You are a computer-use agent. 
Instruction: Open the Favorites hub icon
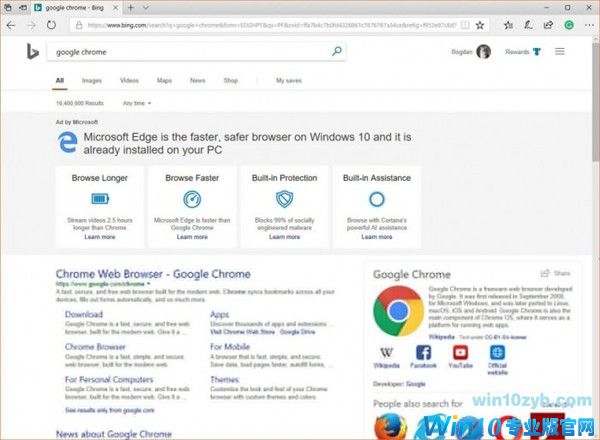coord(509,25)
